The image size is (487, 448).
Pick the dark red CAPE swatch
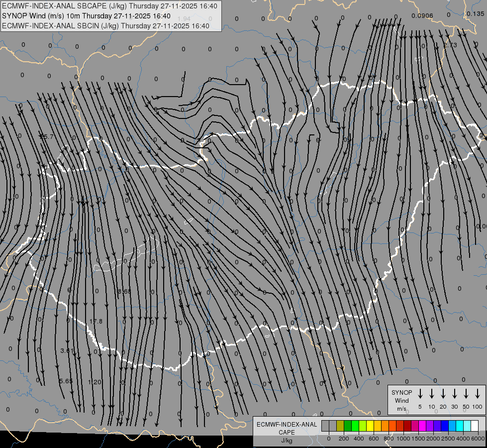coord(407,426)
